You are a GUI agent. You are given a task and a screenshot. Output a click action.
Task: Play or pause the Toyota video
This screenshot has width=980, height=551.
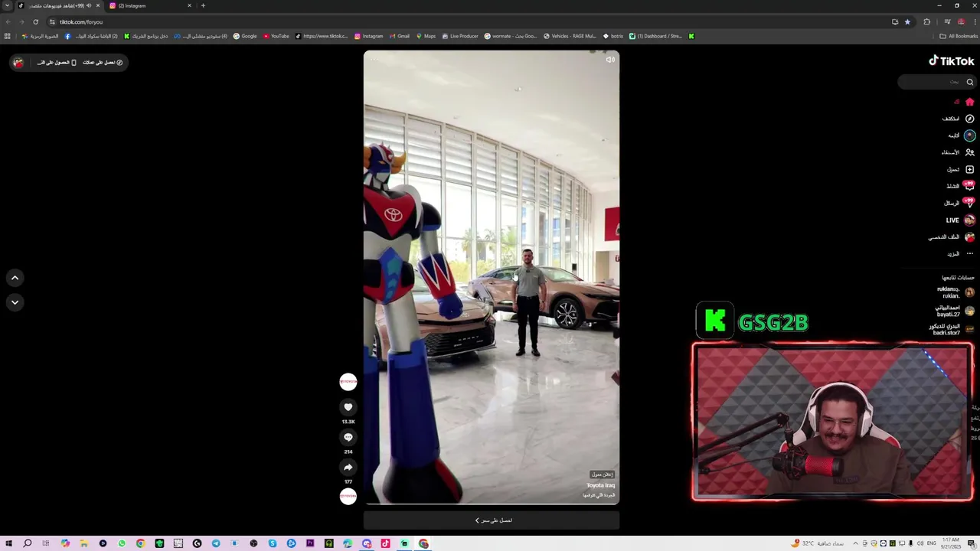point(492,278)
